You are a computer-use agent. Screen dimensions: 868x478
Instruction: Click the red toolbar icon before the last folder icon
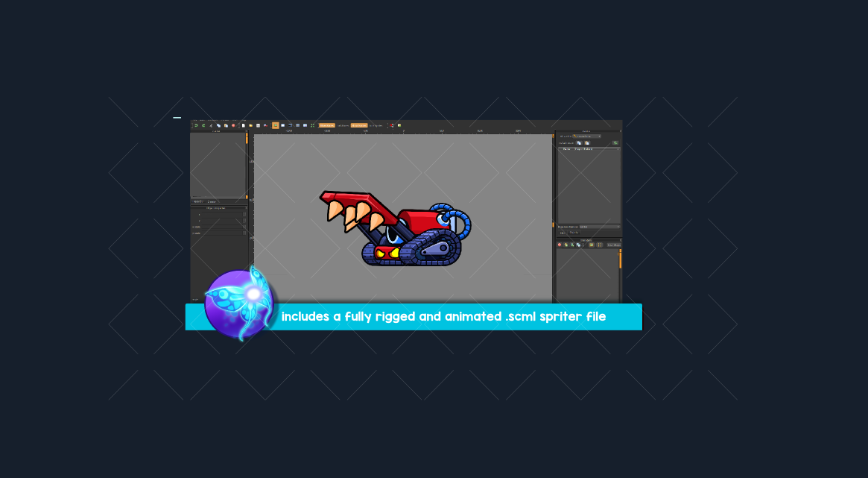(x=391, y=125)
